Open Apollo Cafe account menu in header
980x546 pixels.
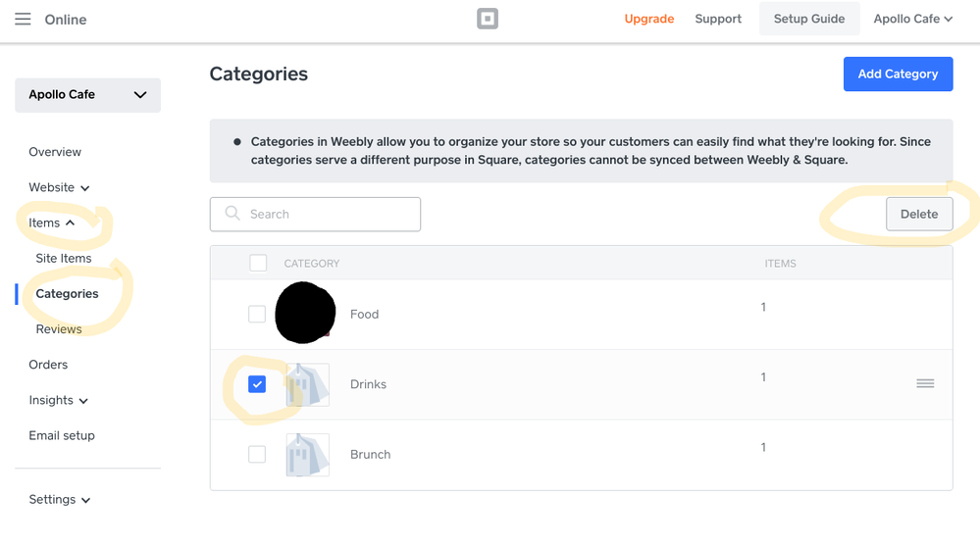(912, 19)
